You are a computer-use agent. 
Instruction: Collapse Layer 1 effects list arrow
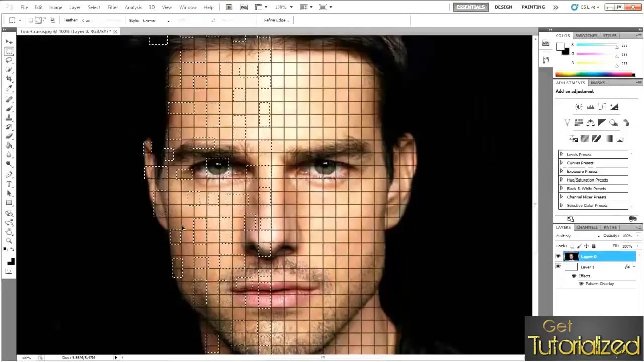(x=633, y=267)
